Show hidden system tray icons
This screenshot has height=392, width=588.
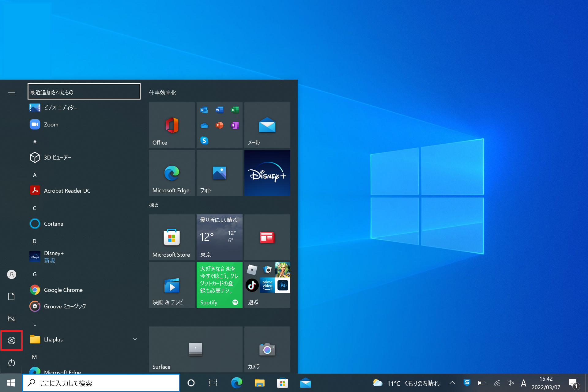click(452, 383)
